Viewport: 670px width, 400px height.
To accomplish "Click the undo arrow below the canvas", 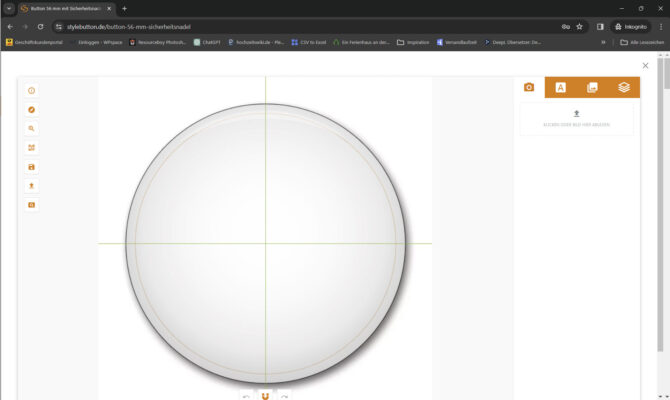I will [246, 396].
